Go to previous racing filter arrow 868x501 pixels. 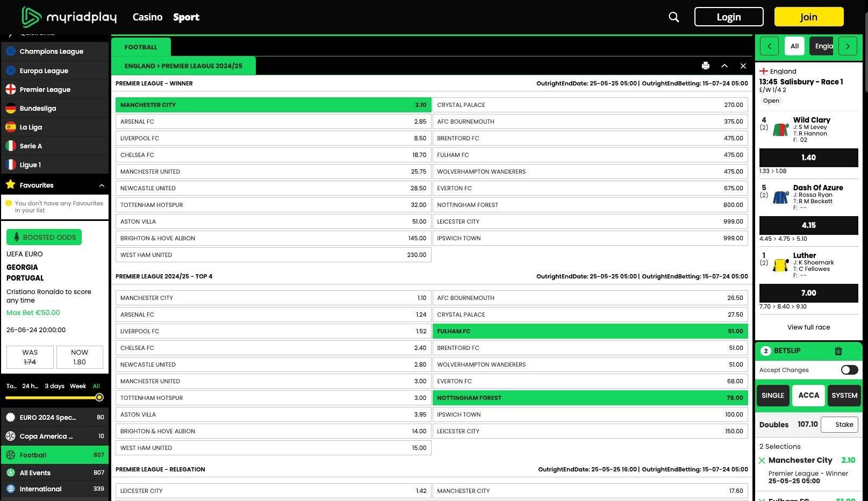point(769,46)
